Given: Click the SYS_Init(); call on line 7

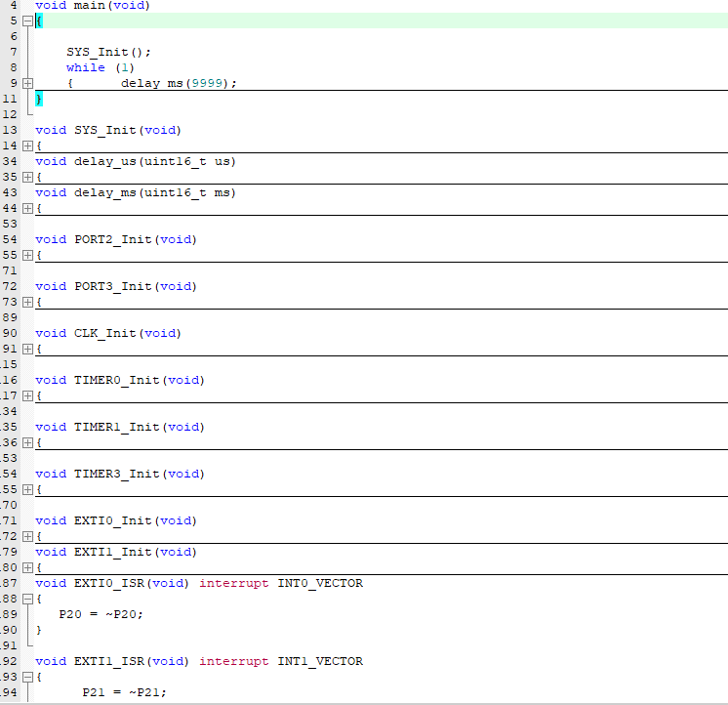Looking at the screenshot, I should (x=108, y=52).
